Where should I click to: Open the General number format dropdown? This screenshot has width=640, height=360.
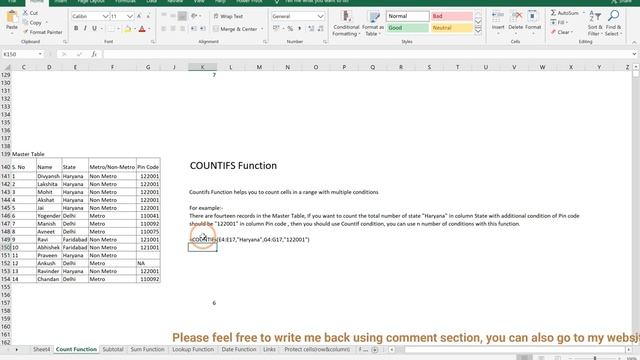(320, 16)
